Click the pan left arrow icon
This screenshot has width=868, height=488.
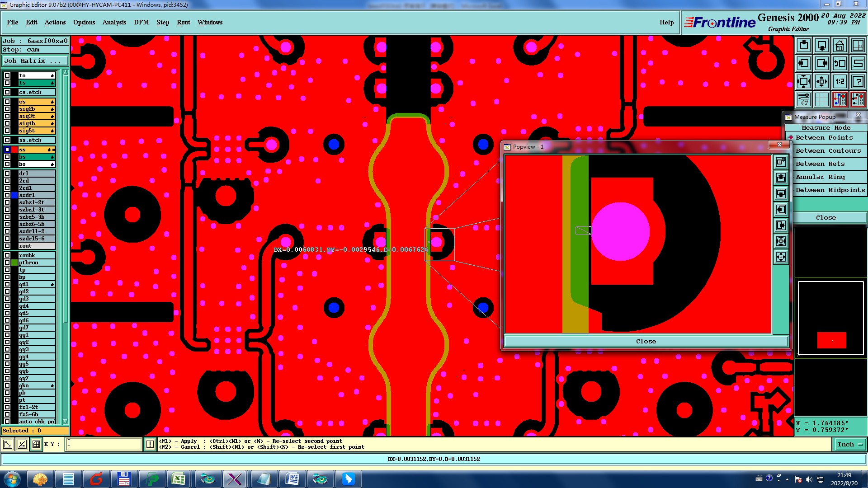(x=804, y=63)
